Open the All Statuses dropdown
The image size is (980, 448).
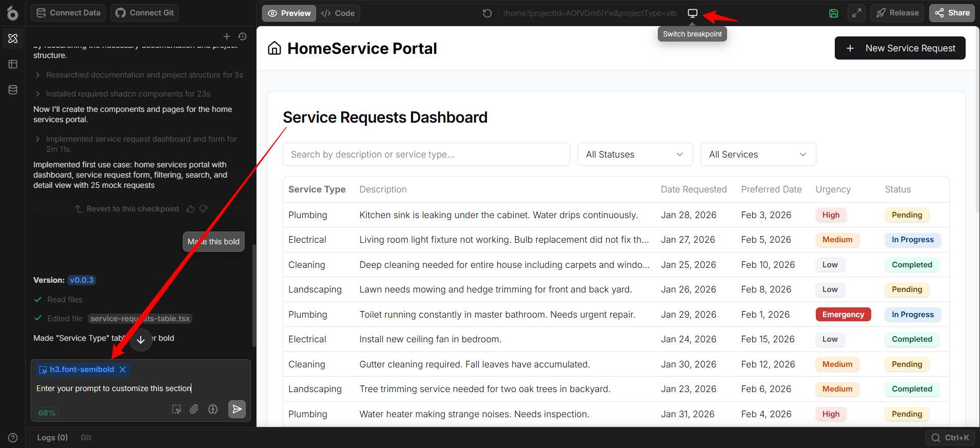pyautogui.click(x=635, y=154)
